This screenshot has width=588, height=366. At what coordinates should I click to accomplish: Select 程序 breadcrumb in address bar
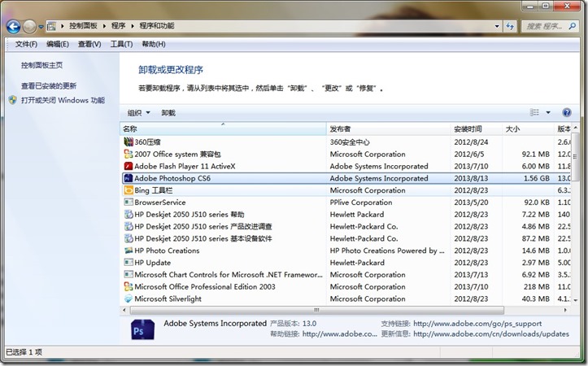coord(119,26)
